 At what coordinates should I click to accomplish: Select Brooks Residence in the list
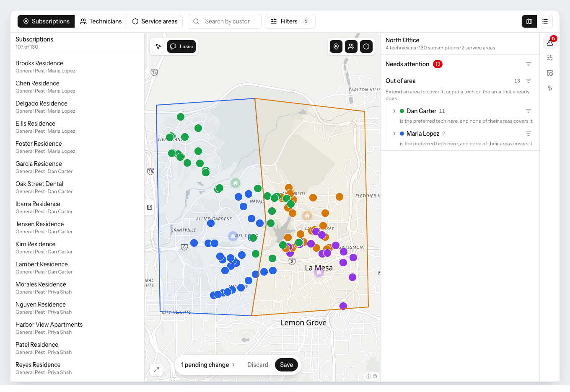pyautogui.click(x=78, y=67)
